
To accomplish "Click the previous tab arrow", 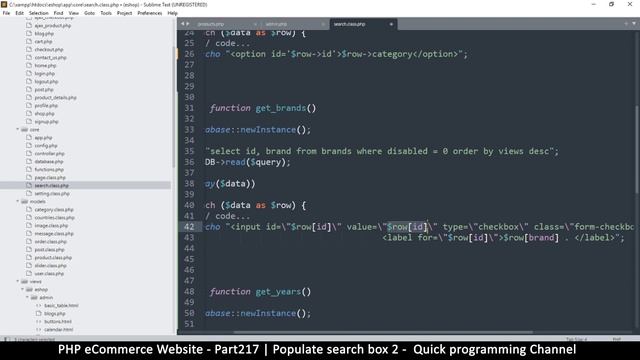I will pos(182,24).
